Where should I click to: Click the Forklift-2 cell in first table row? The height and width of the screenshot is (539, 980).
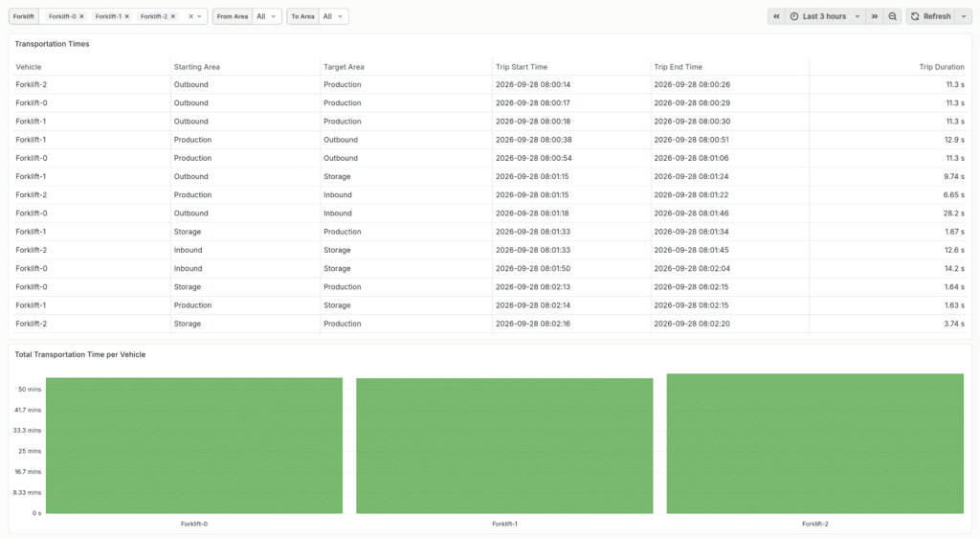32,84
